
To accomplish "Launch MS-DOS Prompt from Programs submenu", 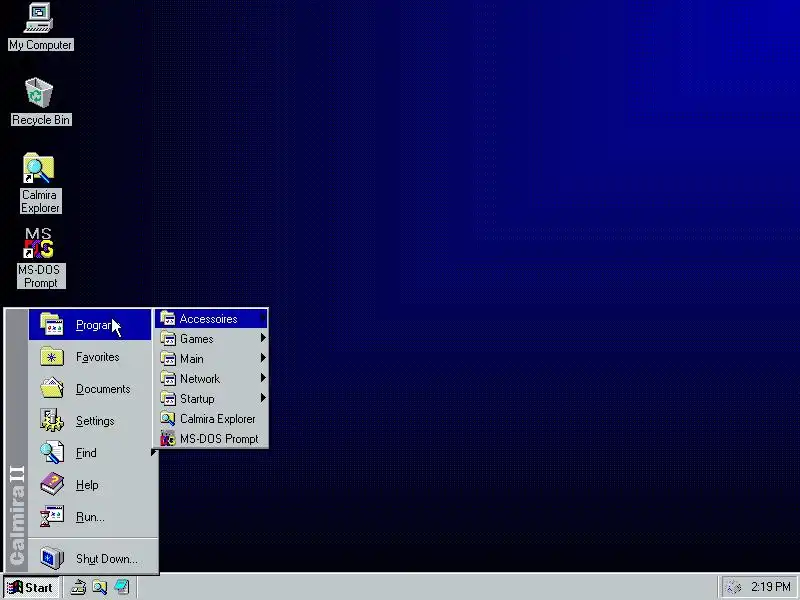I will tap(211, 439).
